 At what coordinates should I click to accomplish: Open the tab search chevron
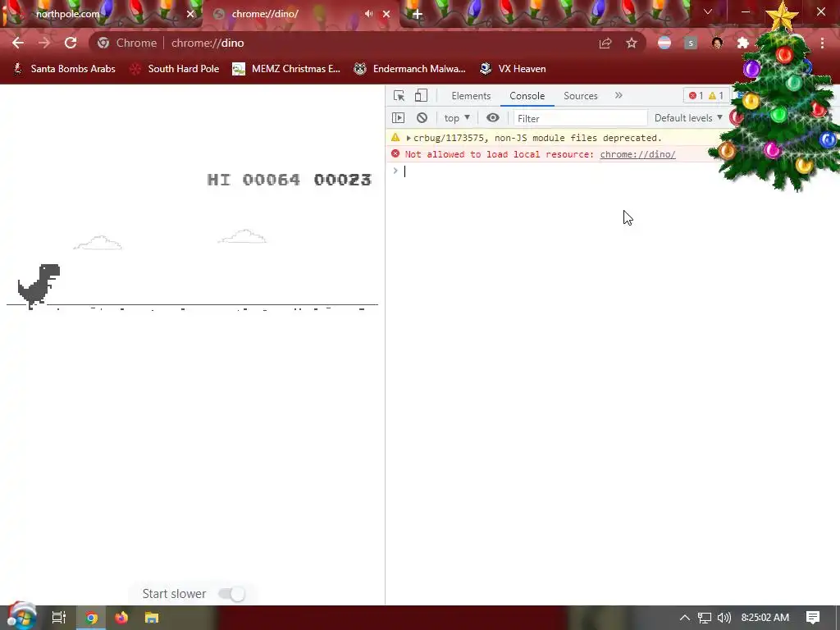pos(708,11)
